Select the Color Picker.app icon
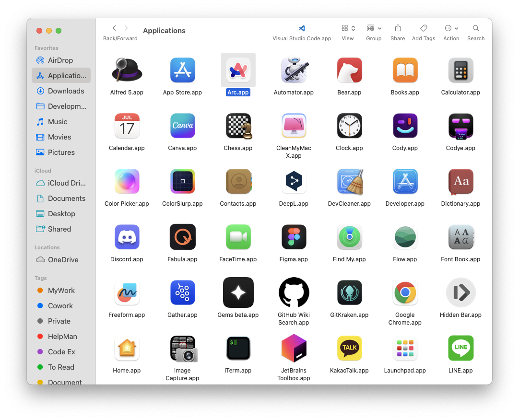 point(127,181)
